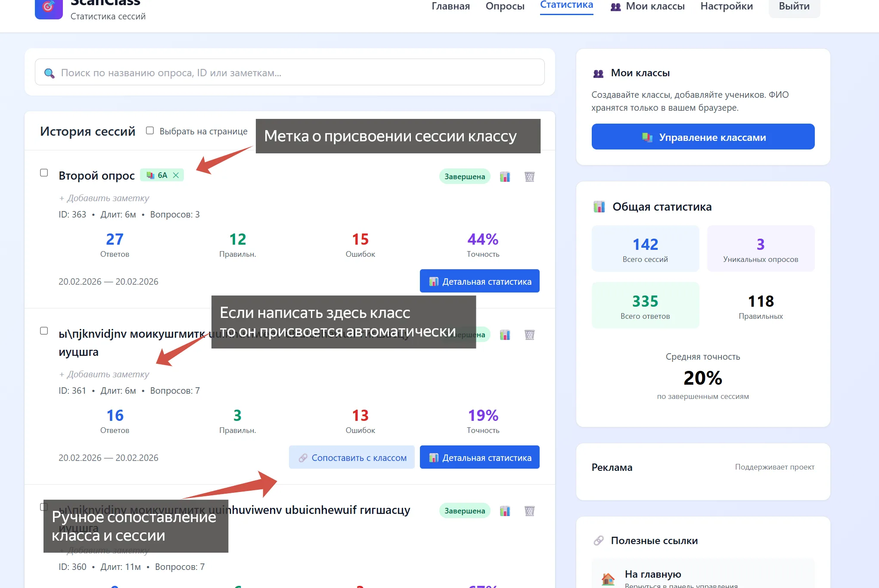This screenshot has width=879, height=588.
Task: Select checkbox for session ID 361
Action: click(x=44, y=331)
